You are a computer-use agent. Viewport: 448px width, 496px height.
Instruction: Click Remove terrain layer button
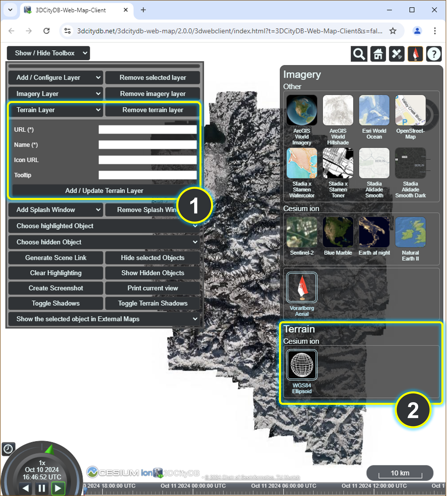tap(153, 110)
